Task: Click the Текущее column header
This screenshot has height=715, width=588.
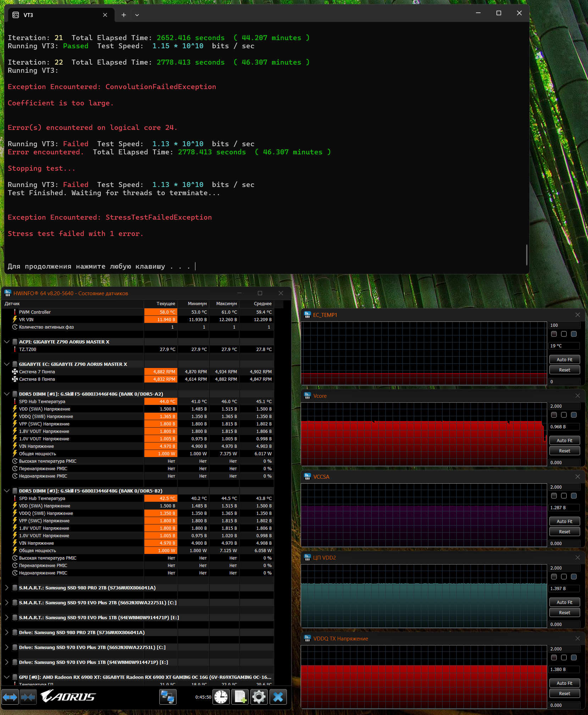Action: tap(161, 304)
